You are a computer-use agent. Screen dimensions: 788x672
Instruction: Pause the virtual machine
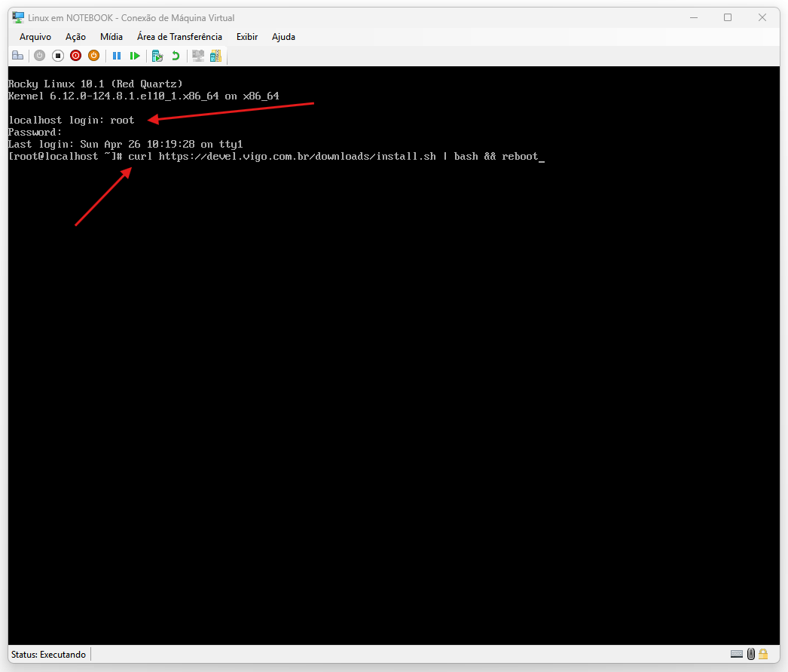click(x=117, y=56)
